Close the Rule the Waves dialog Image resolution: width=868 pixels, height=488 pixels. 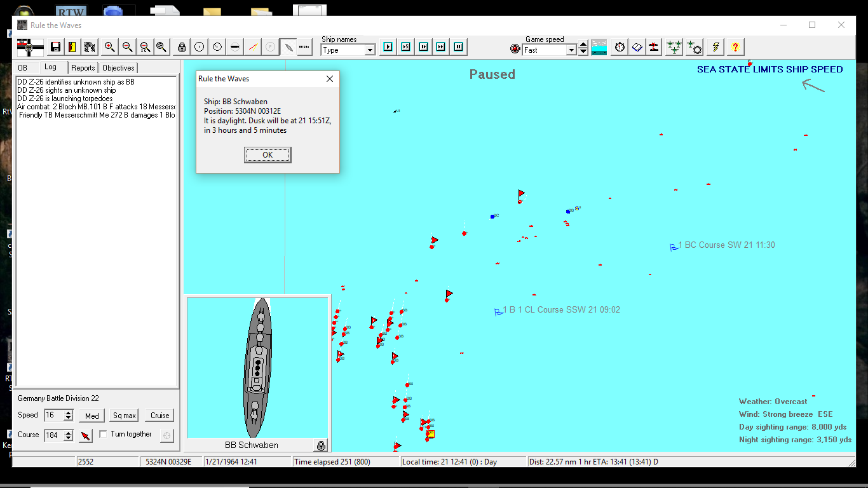pyautogui.click(x=330, y=79)
